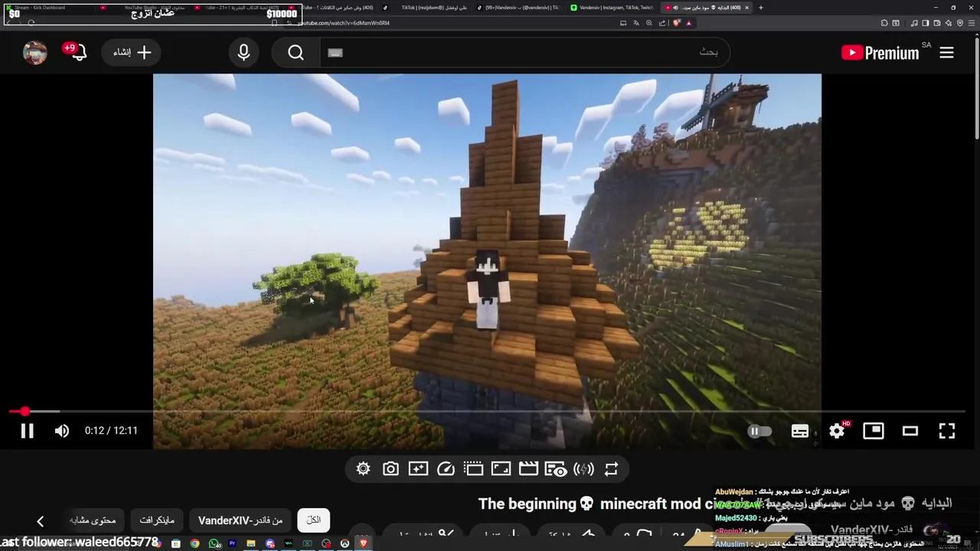
Task: Take a screenshot with camera icon
Action: click(x=390, y=469)
